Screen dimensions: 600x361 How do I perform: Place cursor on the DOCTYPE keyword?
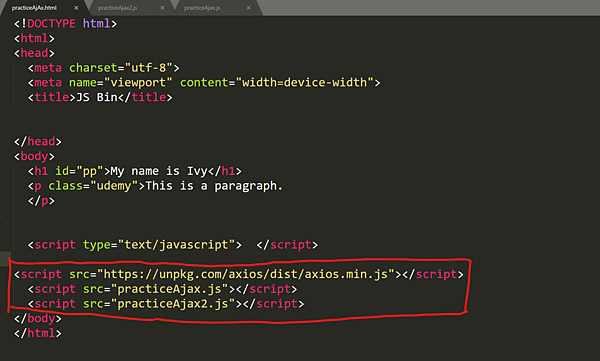pos(51,24)
